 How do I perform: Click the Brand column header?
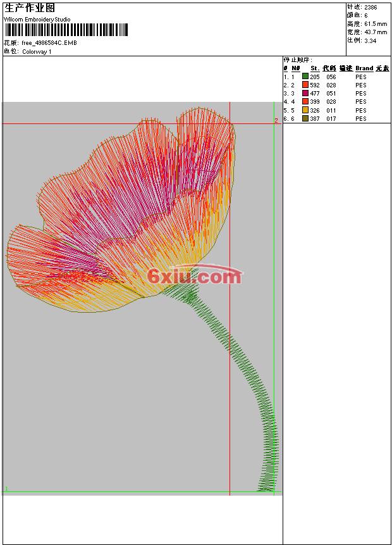pos(364,68)
